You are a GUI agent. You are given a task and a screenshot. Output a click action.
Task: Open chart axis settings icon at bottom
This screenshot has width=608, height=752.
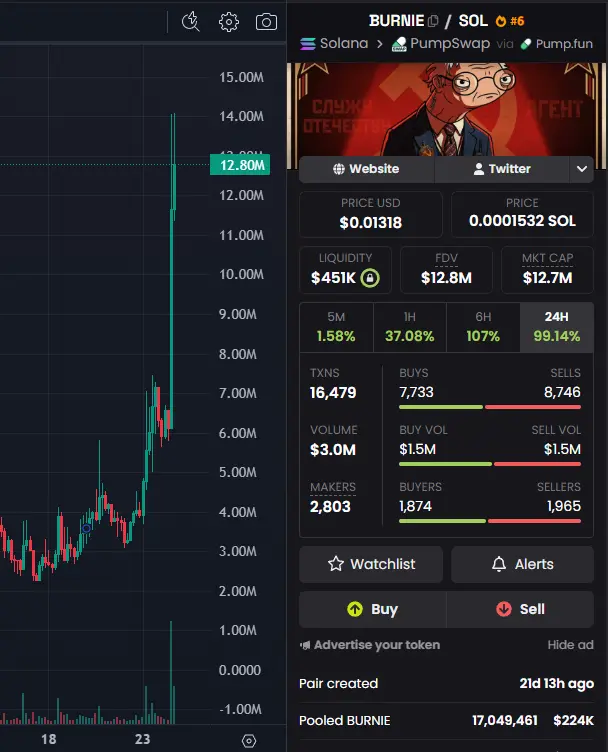click(x=249, y=740)
